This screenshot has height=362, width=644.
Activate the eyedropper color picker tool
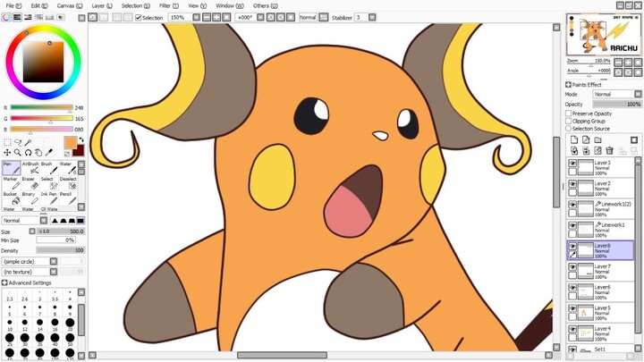pos(48,153)
